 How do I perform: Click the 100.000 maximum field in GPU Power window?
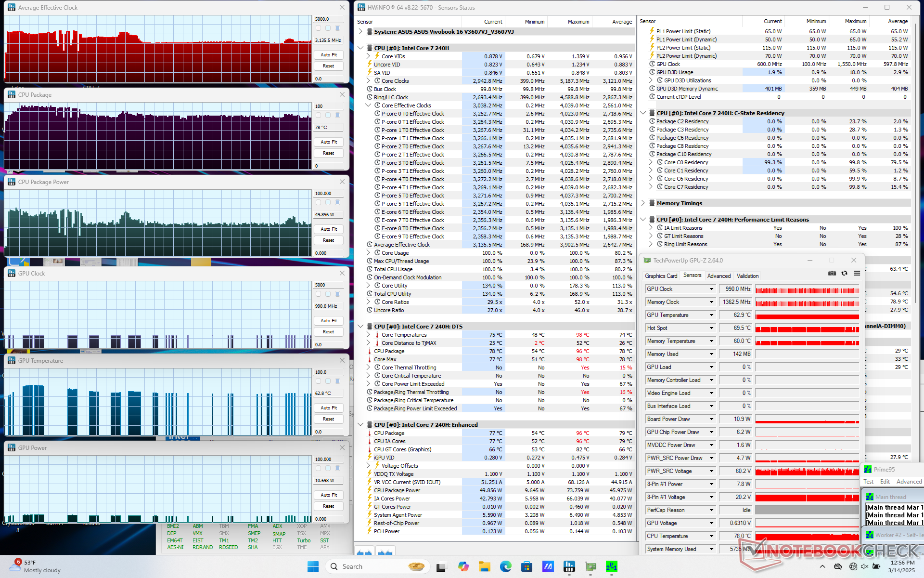[x=329, y=460]
